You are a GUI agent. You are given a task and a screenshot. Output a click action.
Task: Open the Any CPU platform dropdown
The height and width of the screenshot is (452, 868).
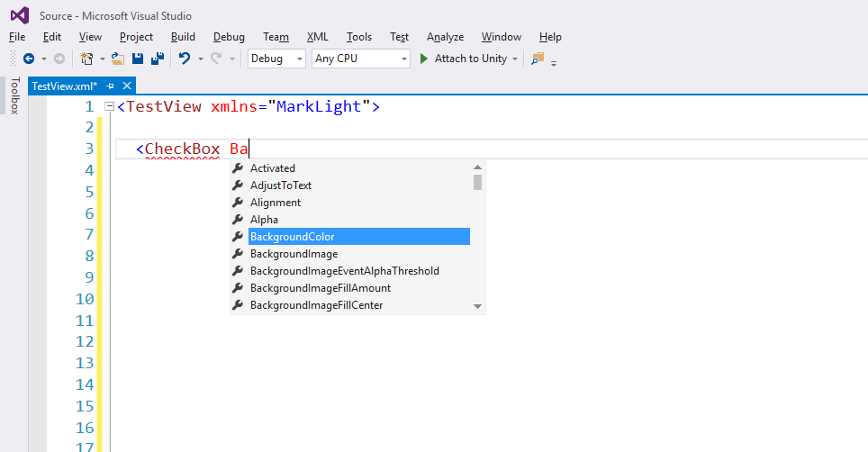coord(361,59)
